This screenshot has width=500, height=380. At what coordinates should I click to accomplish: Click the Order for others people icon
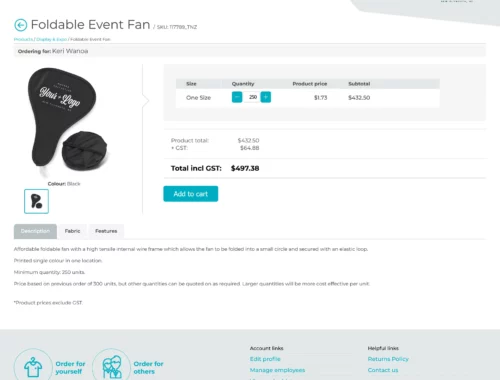click(x=111, y=367)
